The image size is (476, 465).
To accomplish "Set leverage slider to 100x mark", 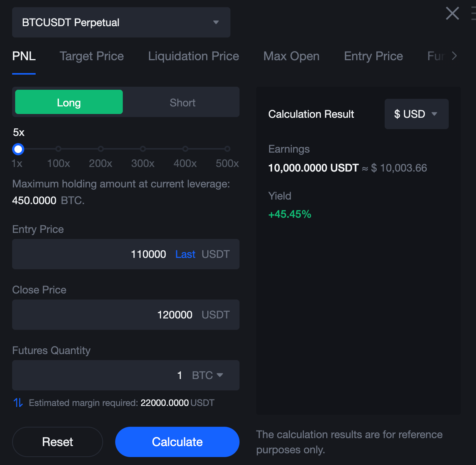I will (58, 149).
